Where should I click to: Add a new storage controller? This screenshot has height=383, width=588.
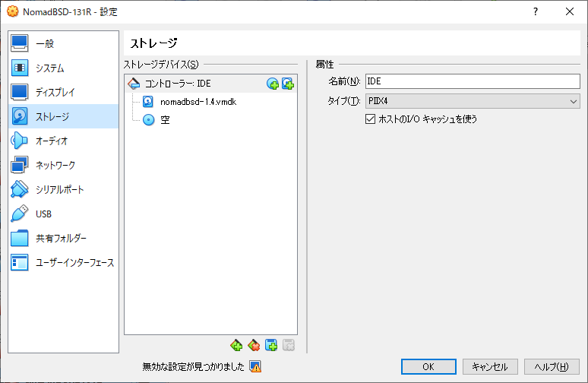point(236,345)
